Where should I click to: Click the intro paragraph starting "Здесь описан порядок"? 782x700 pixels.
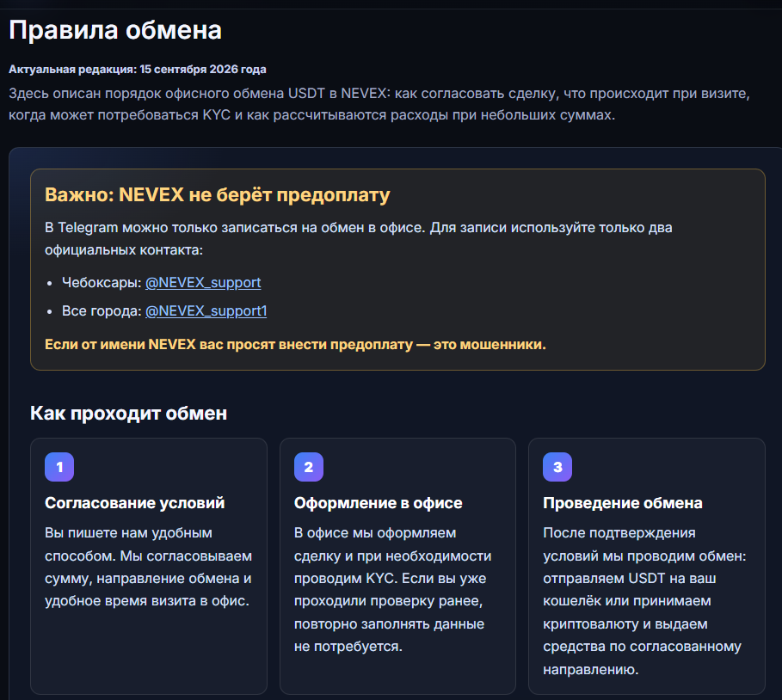379,104
